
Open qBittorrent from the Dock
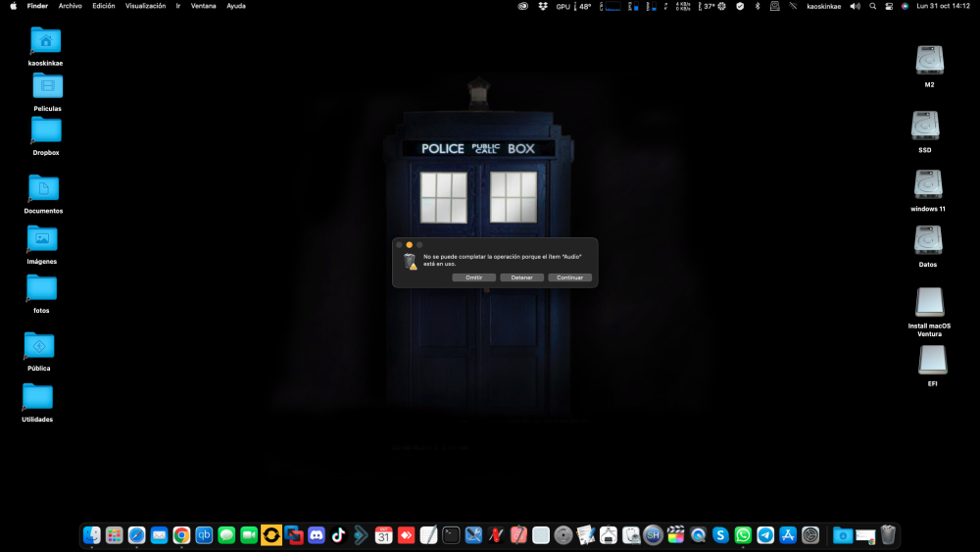click(205, 535)
